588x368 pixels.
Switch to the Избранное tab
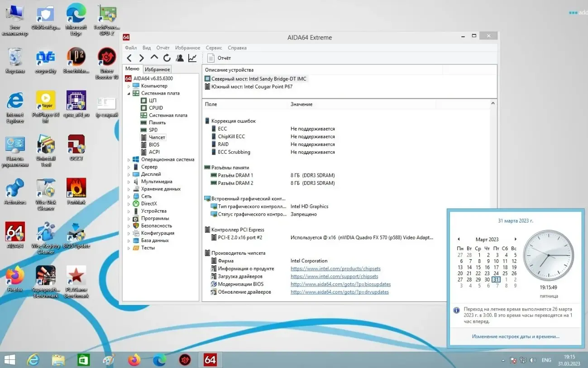point(158,69)
